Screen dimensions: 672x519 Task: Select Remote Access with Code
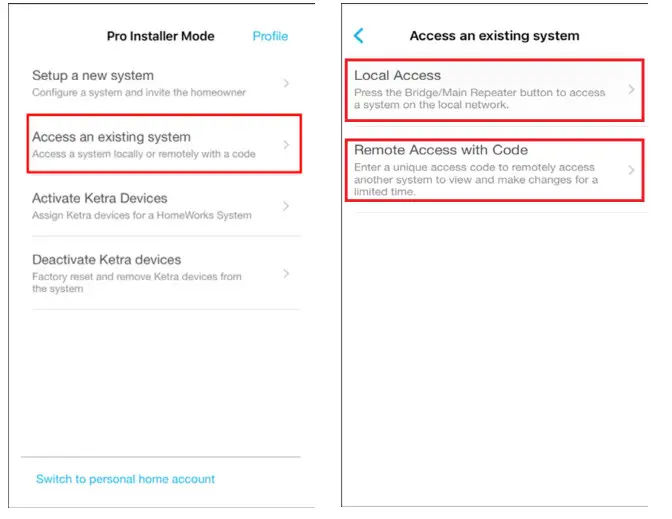click(x=495, y=170)
